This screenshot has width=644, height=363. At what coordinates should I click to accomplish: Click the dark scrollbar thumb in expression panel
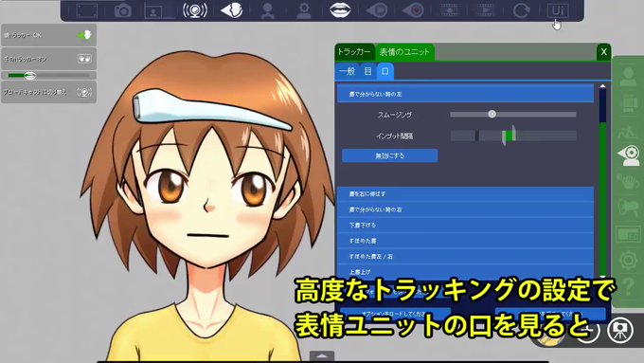[602, 105]
